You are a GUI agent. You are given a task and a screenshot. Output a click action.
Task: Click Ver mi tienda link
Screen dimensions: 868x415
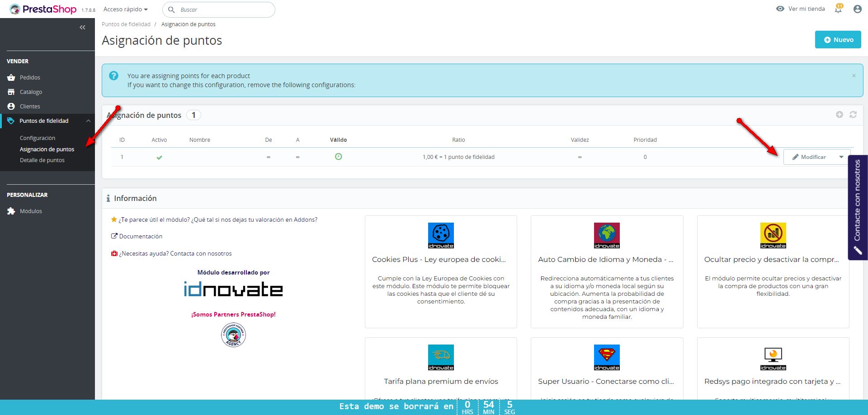pos(801,9)
